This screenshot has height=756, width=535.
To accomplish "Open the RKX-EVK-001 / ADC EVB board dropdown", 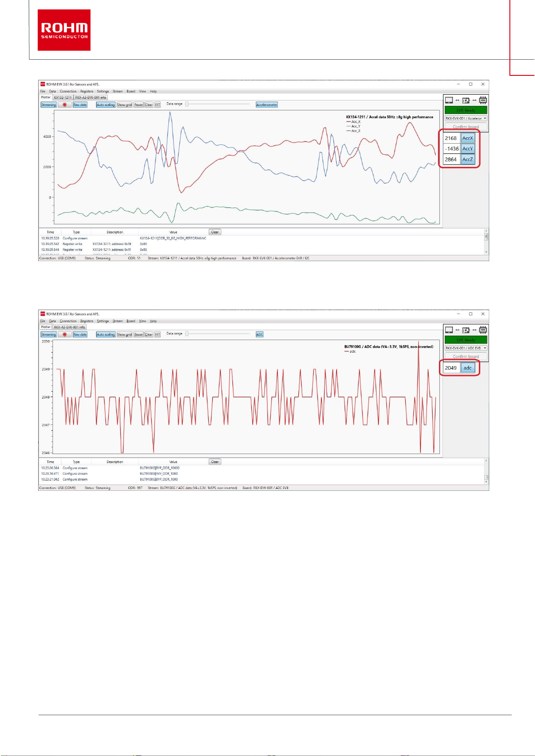I will (466, 348).
